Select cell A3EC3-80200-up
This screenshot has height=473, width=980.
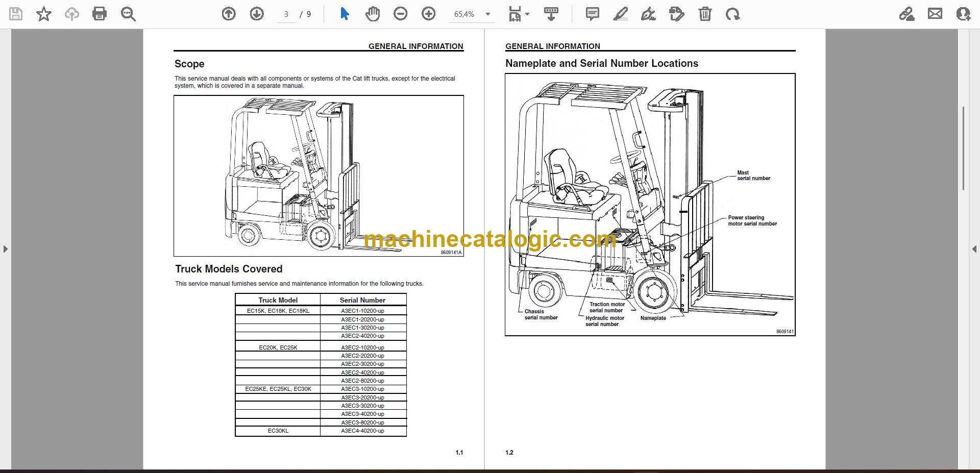pyautogui.click(x=363, y=422)
